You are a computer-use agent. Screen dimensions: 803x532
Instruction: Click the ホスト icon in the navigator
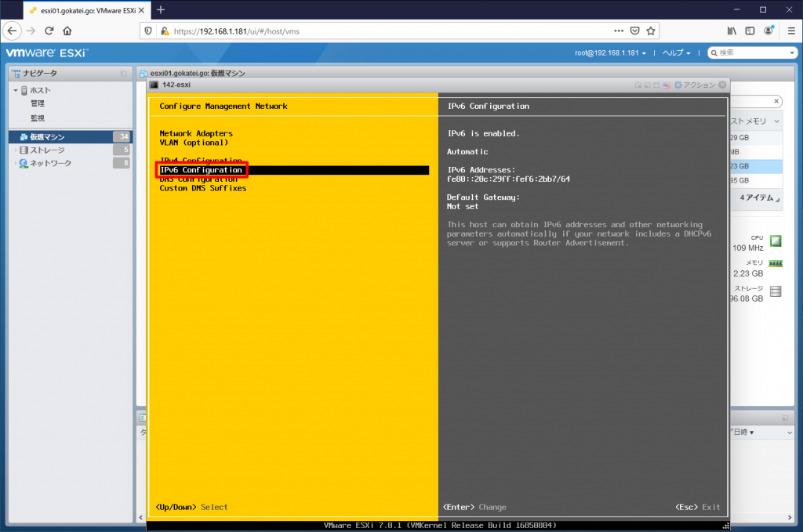point(24,89)
